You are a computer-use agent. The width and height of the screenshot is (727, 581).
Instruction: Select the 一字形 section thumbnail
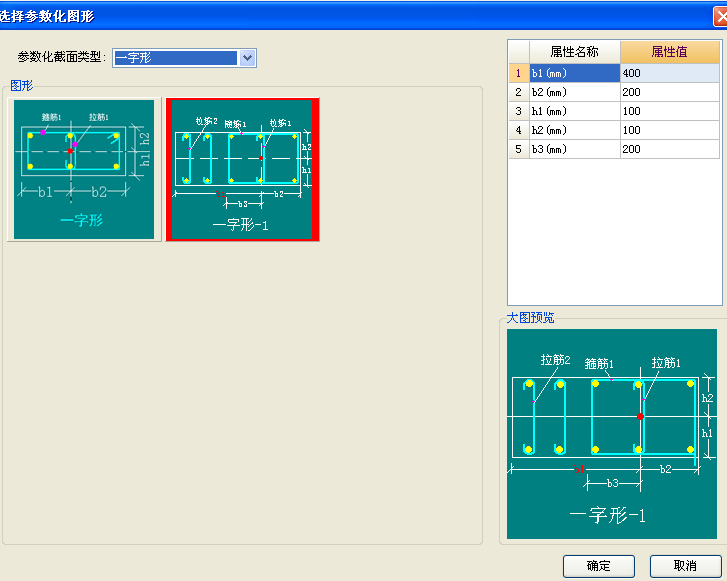point(84,169)
